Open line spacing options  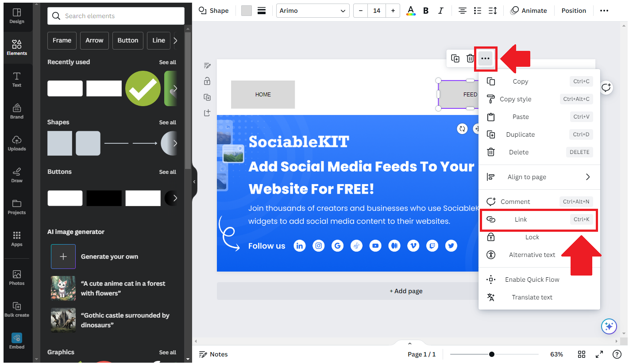point(493,11)
